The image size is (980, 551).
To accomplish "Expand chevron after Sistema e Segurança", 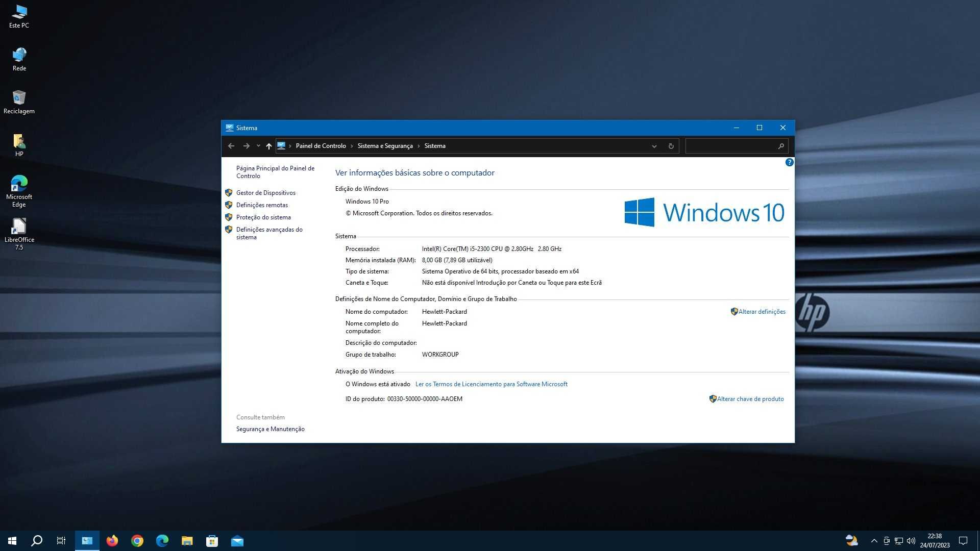I will point(419,146).
